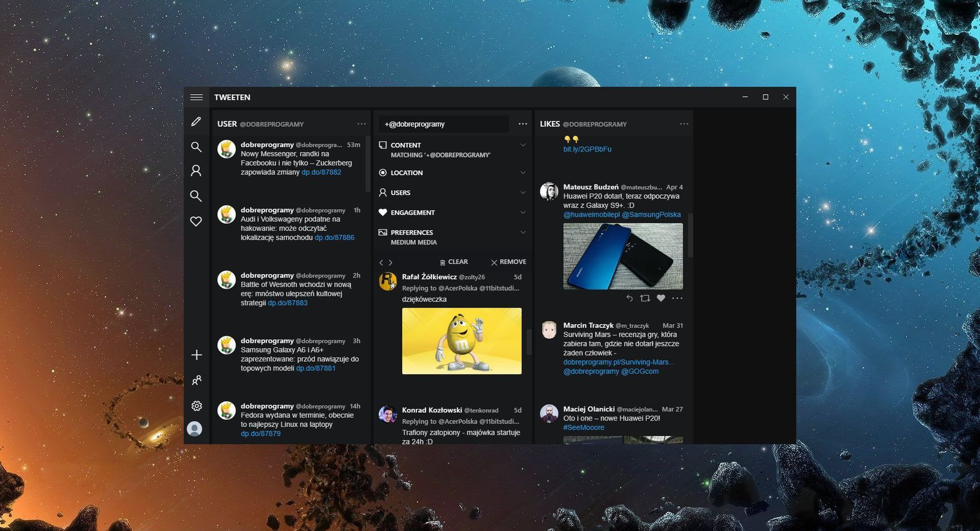980x531 pixels.
Task: Open #SeeMooore hashtag link
Action: pyautogui.click(x=583, y=427)
